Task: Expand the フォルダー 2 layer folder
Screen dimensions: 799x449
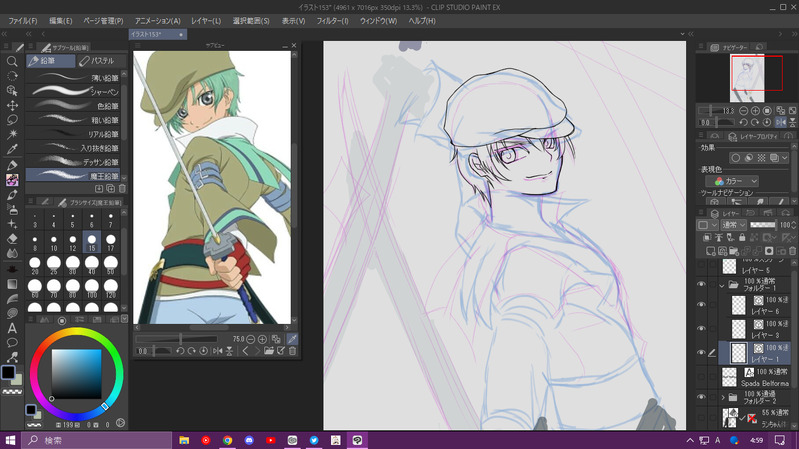Action: (723, 397)
